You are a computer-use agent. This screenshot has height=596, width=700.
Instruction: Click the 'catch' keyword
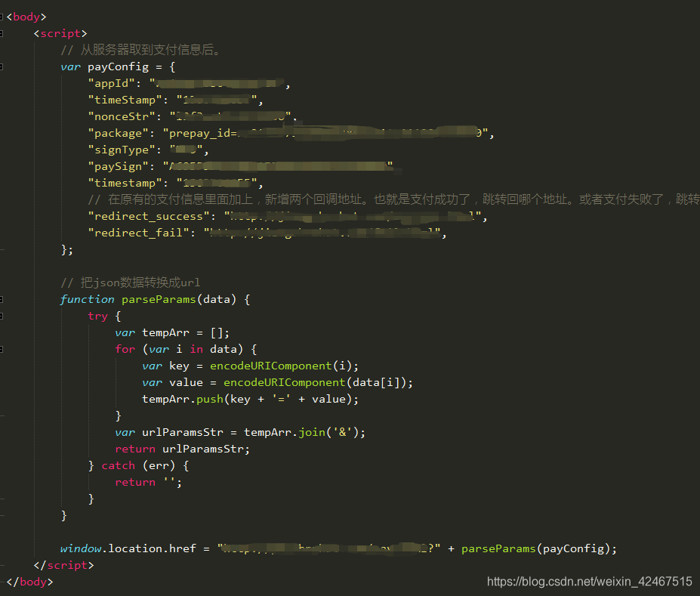tap(119, 465)
